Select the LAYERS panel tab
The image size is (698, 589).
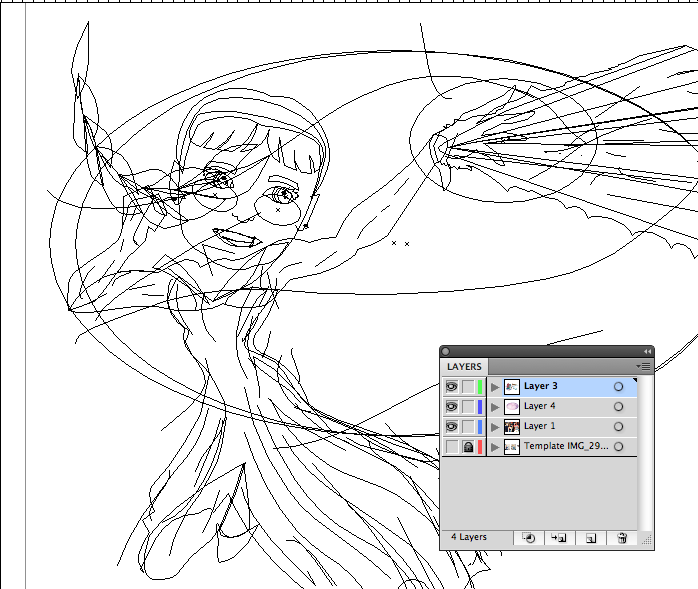click(x=465, y=367)
